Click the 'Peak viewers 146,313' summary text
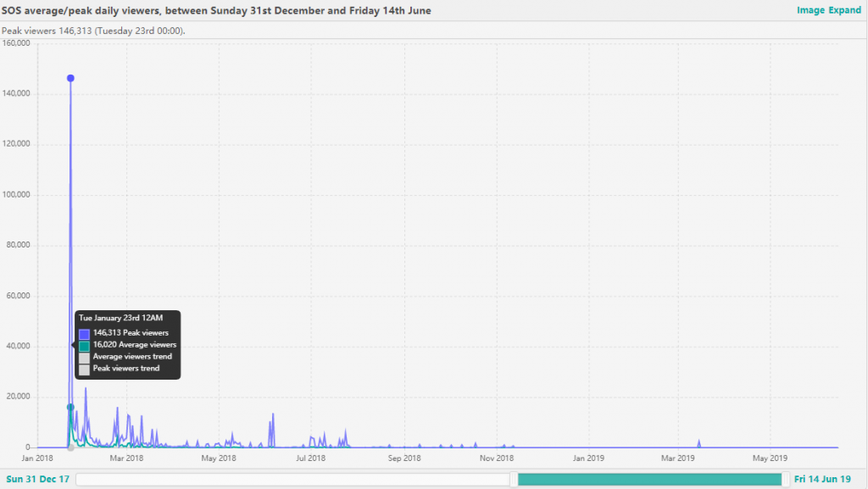The height and width of the screenshot is (489, 868). 93,31
